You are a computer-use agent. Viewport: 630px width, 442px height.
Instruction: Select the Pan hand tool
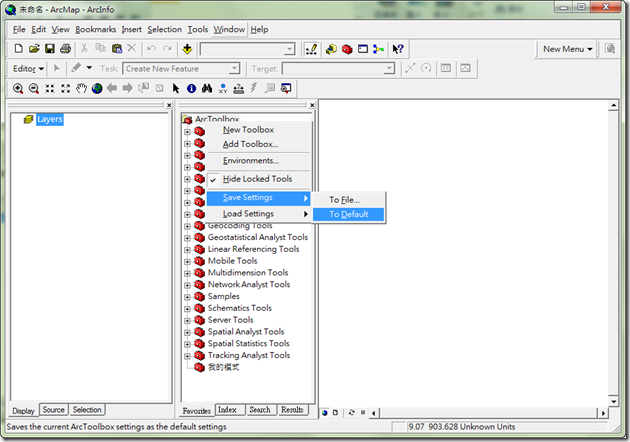coord(82,88)
